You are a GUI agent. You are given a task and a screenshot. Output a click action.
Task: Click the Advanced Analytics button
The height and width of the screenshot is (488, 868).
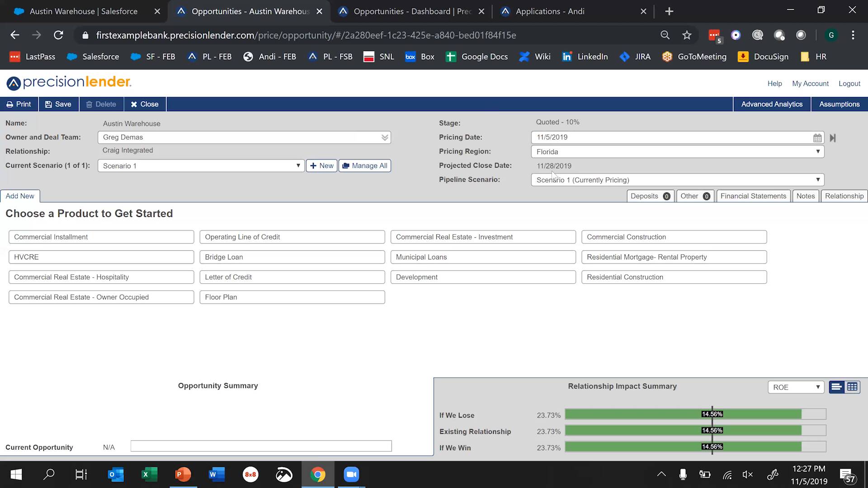click(x=772, y=104)
